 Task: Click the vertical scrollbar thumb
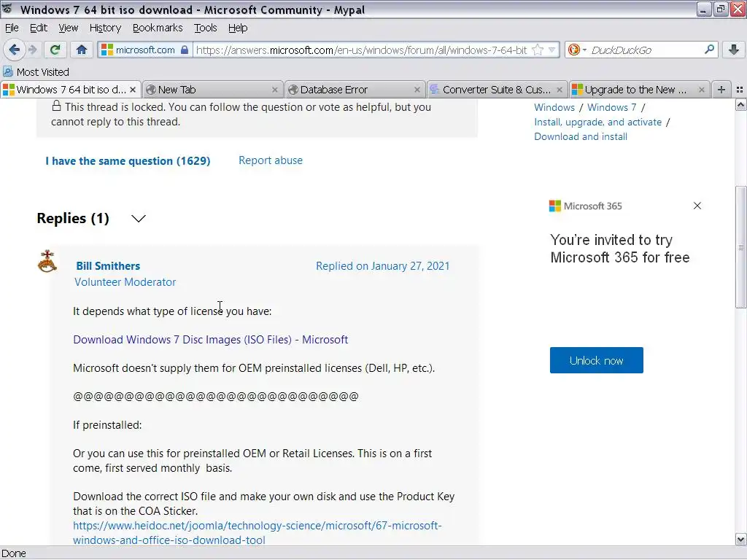pos(741,246)
